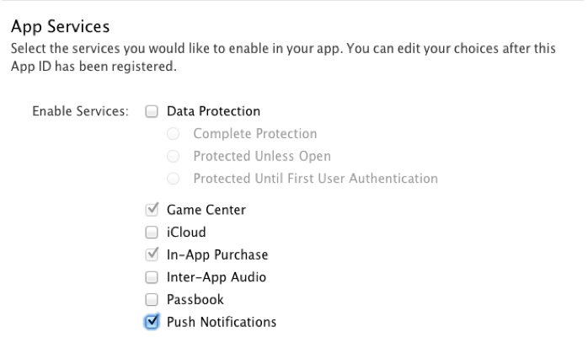Check the iCloud checkbox

(152, 233)
